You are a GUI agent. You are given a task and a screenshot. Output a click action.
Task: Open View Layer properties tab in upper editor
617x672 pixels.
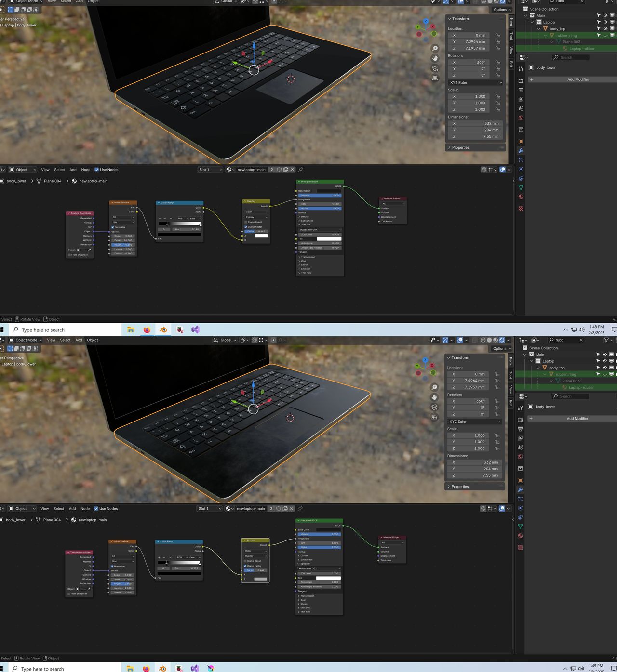[521, 99]
